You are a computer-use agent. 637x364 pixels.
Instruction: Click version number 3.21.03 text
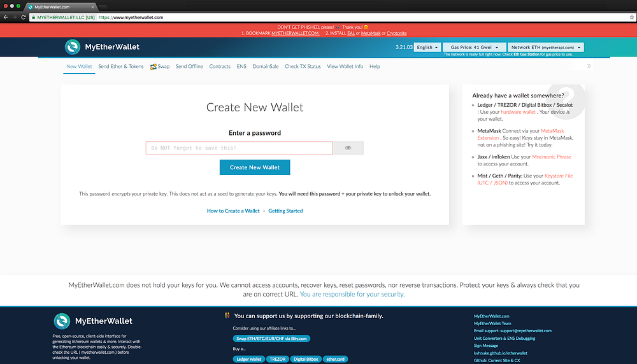(404, 47)
